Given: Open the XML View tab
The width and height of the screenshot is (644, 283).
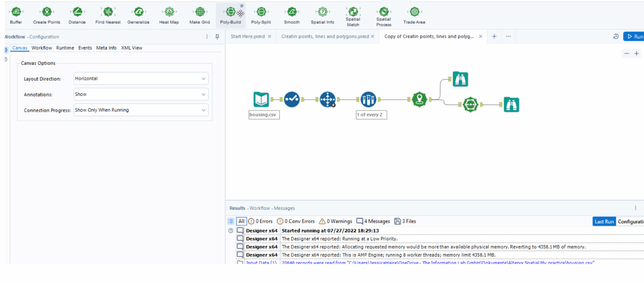Looking at the screenshot, I should (x=132, y=48).
